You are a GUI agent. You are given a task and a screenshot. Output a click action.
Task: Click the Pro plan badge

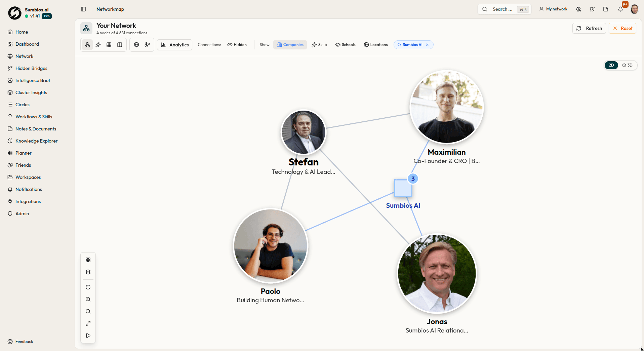click(47, 16)
